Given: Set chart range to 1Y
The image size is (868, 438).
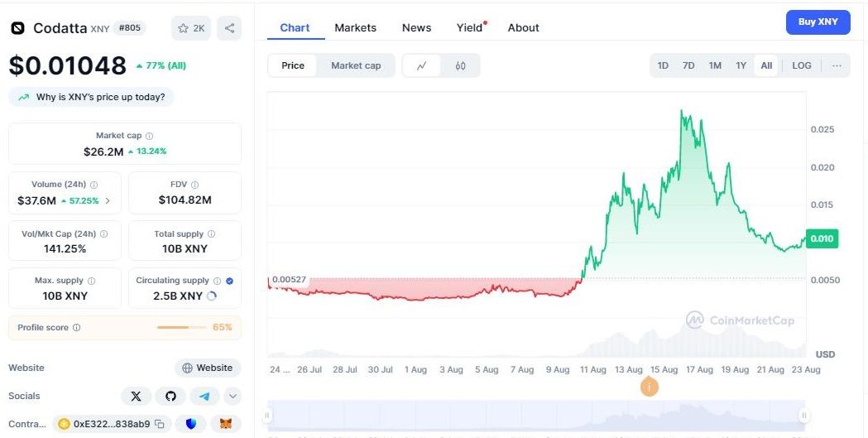Looking at the screenshot, I should [741, 66].
